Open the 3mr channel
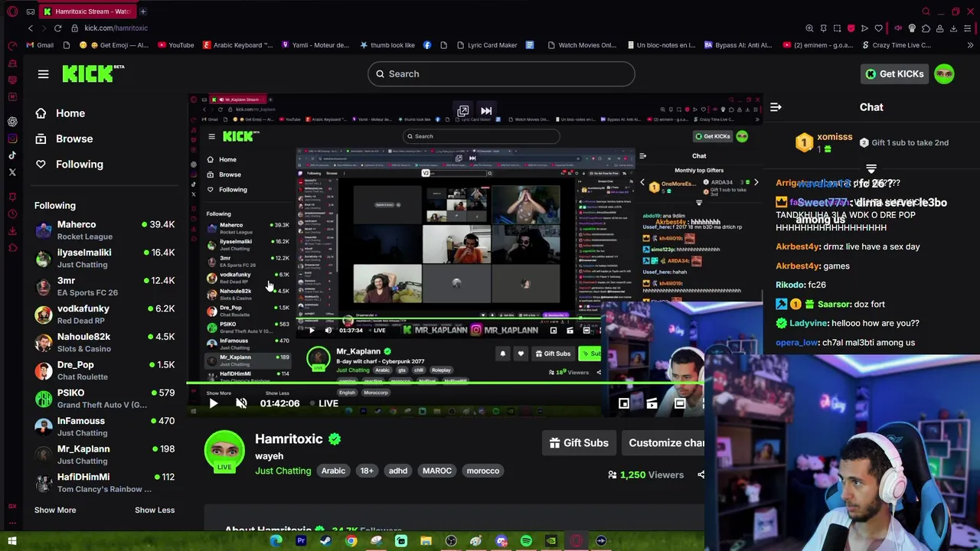 [x=105, y=286]
